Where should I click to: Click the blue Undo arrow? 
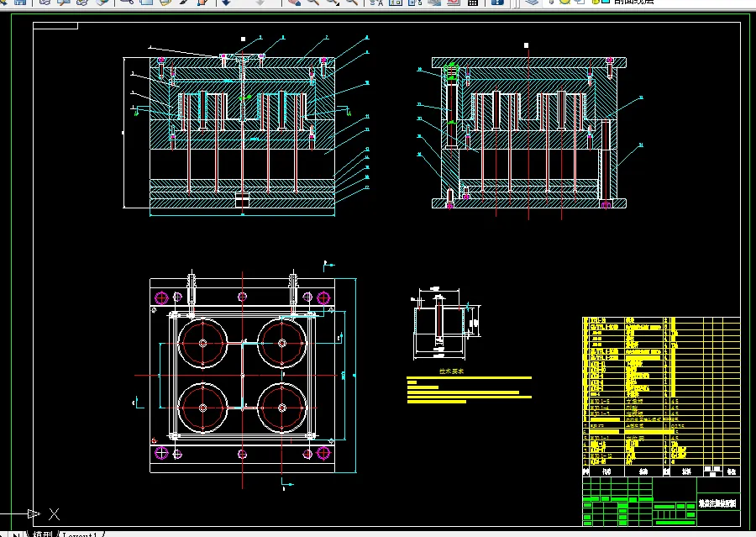226,3
